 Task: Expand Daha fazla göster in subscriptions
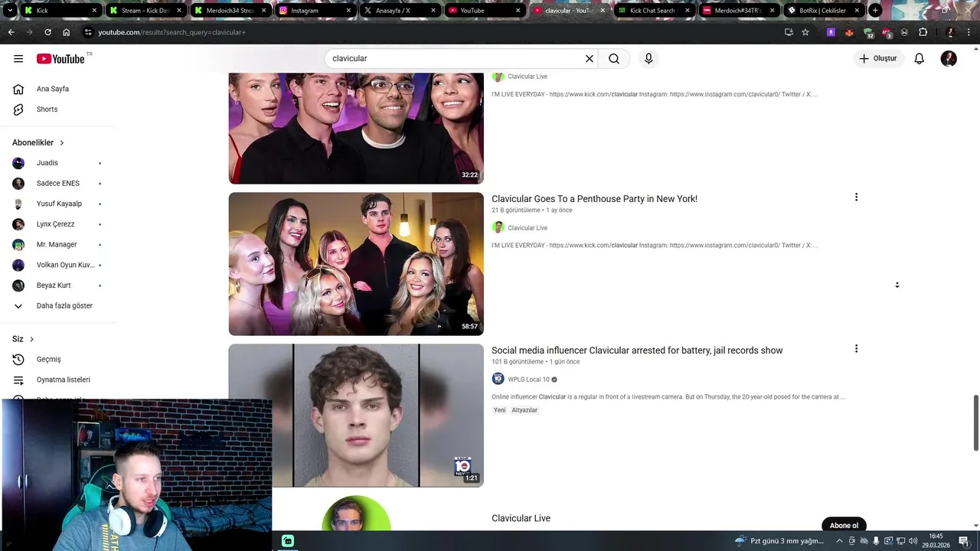click(58, 305)
